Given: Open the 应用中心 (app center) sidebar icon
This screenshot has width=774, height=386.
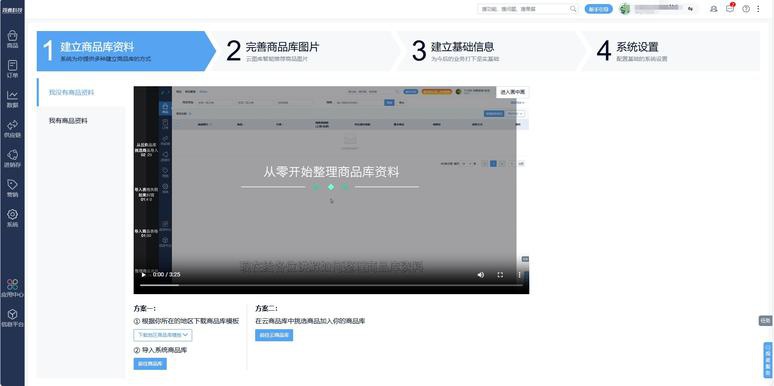Looking at the screenshot, I should coord(12,288).
